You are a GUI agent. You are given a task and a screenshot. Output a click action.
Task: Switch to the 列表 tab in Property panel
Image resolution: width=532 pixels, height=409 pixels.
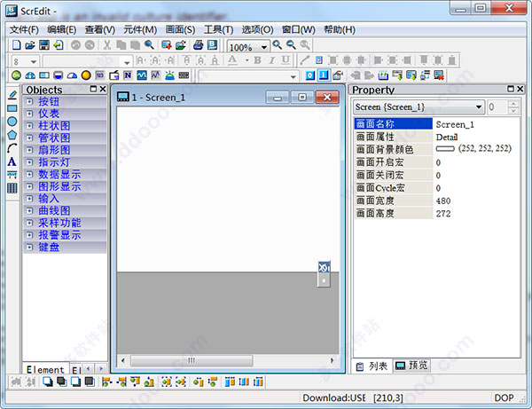pyautogui.click(x=372, y=366)
